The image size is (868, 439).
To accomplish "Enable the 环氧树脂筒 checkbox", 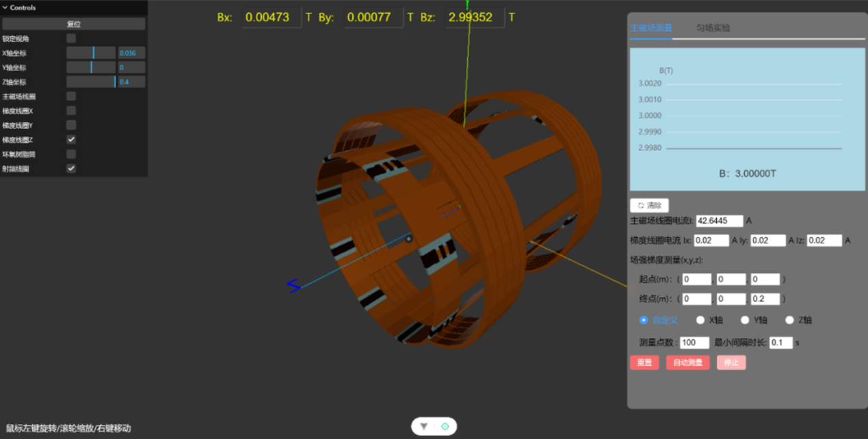I will (x=71, y=154).
